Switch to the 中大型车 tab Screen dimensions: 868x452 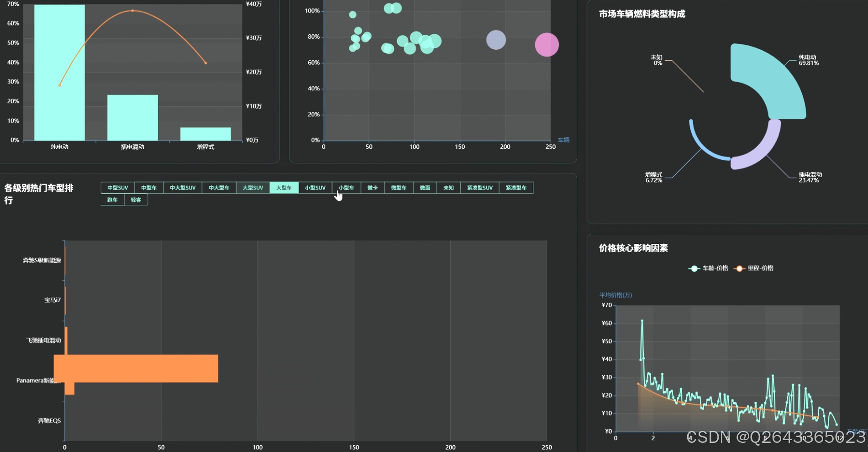(219, 188)
